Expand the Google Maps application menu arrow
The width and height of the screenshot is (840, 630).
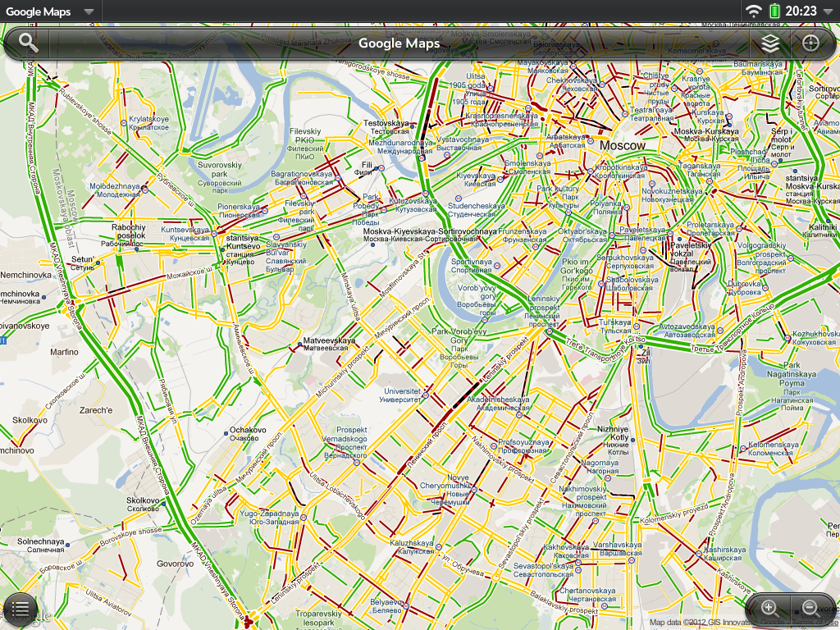coord(88,11)
